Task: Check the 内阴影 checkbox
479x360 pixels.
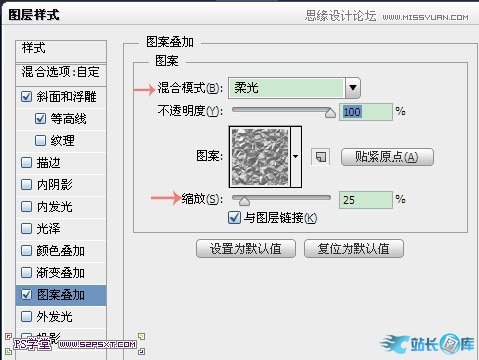Action: pyautogui.click(x=26, y=184)
